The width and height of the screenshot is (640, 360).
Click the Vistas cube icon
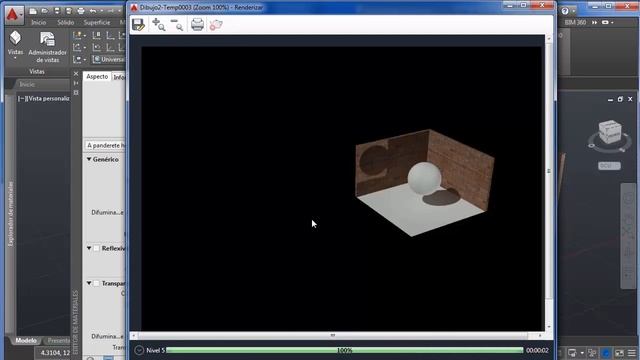click(16, 38)
